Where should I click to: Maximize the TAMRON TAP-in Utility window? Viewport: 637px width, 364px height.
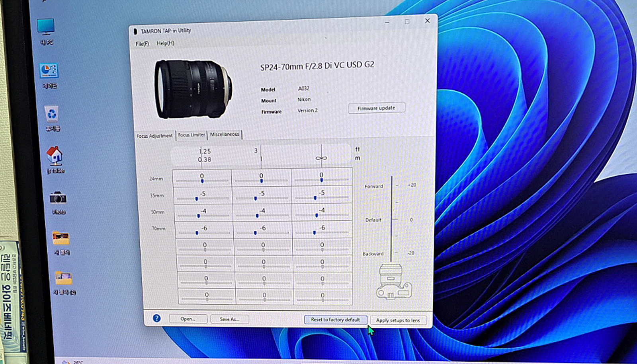point(407,21)
